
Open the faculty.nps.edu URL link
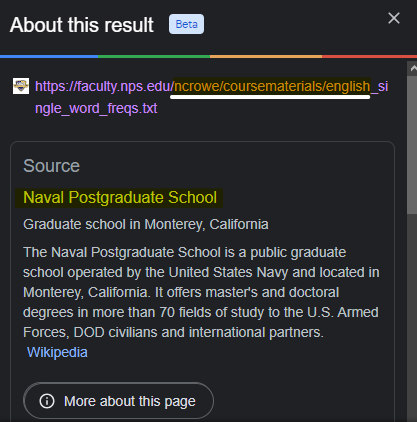212,97
